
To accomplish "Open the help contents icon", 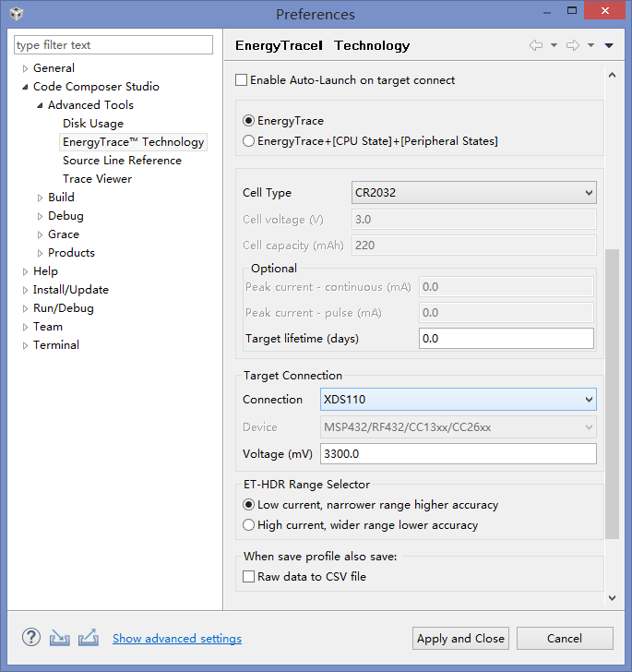I will [x=31, y=638].
